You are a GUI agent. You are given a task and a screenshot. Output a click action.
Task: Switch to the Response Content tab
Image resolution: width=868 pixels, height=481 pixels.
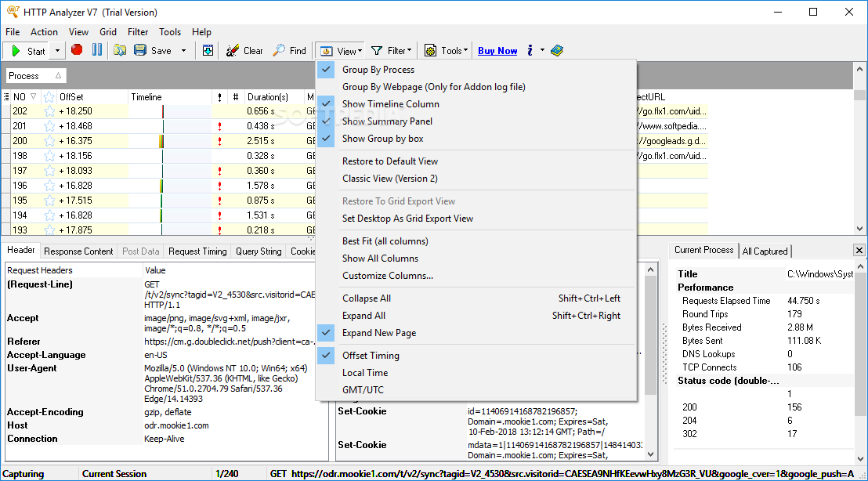78,251
